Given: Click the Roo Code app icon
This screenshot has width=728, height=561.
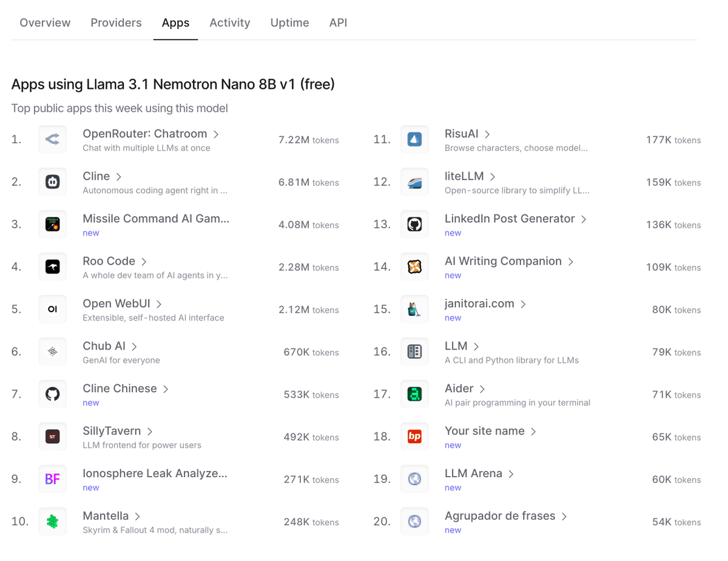Looking at the screenshot, I should pos(53,267).
